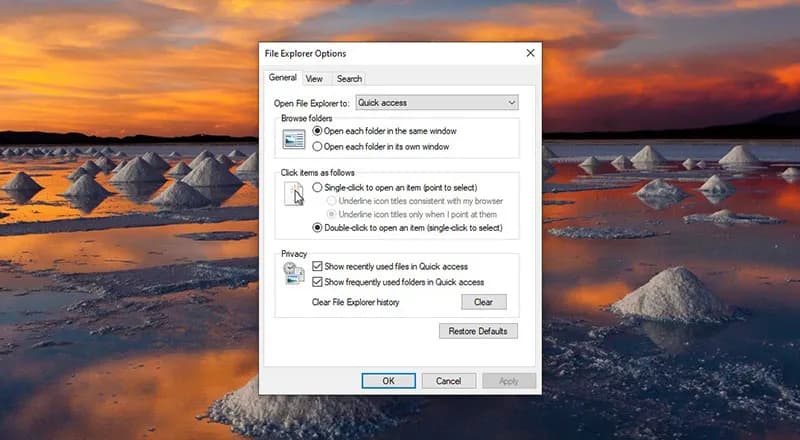Confirm settings with the OK button
Screen dimensions: 800x440
(388, 381)
